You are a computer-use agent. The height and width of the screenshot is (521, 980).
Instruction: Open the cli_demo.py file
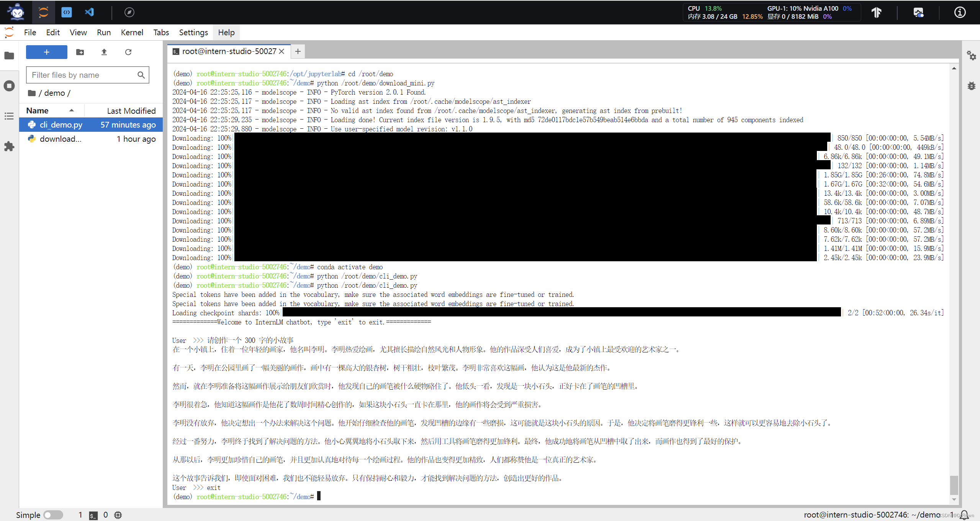[x=60, y=125]
